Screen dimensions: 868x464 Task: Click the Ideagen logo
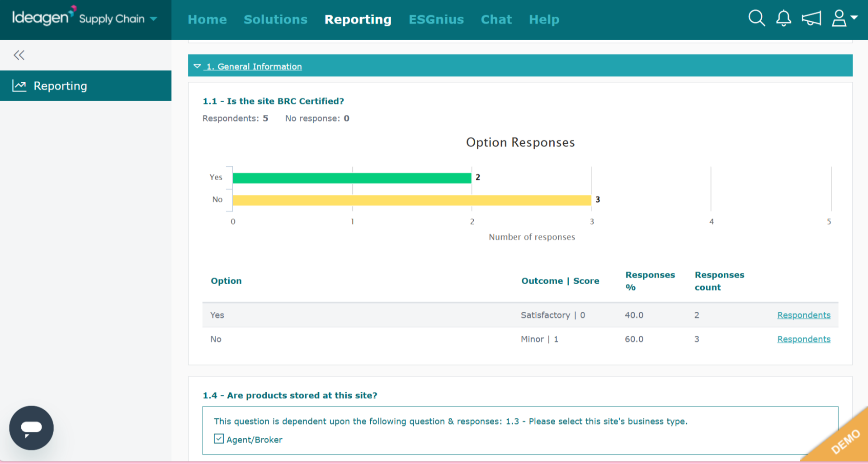(x=43, y=16)
